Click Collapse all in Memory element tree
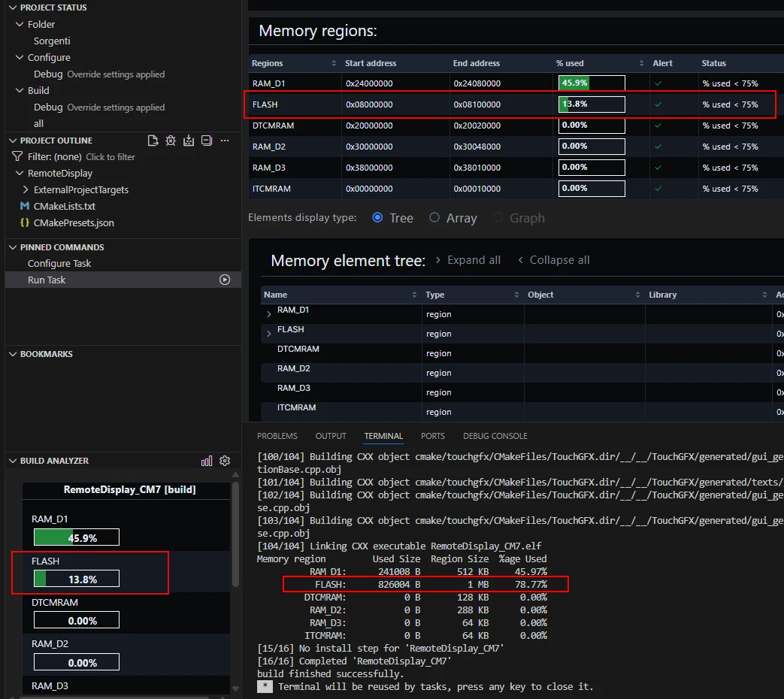The height and width of the screenshot is (699, 784). (553, 260)
